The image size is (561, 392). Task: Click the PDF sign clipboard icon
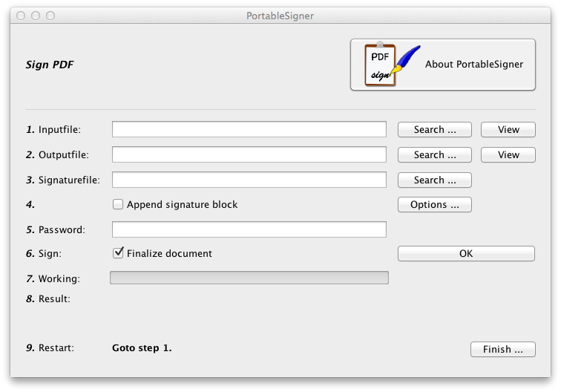pyautogui.click(x=392, y=65)
